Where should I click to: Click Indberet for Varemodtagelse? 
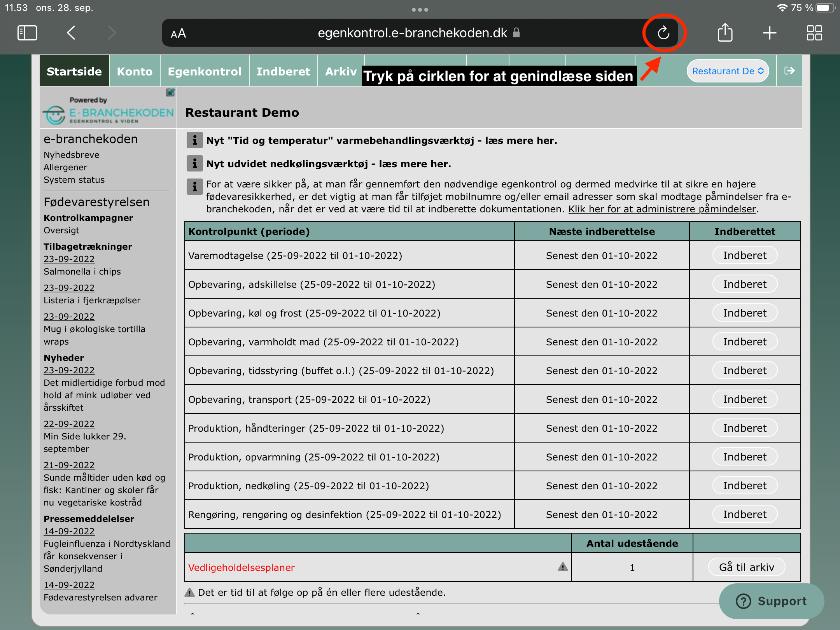(x=745, y=255)
